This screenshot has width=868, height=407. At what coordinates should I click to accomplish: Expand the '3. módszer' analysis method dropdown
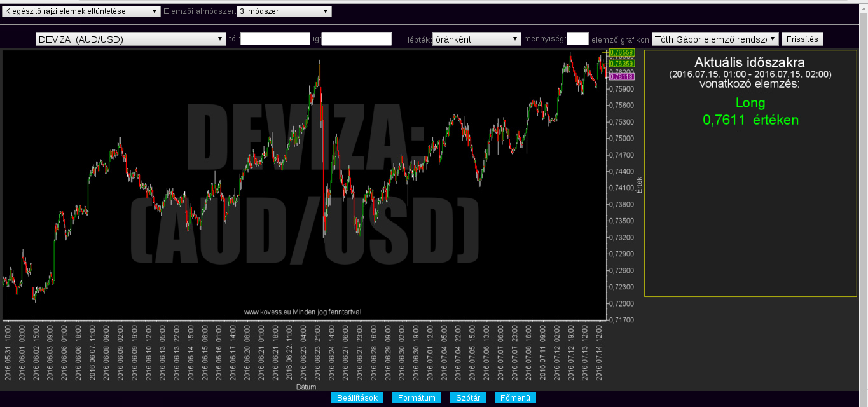coord(284,11)
